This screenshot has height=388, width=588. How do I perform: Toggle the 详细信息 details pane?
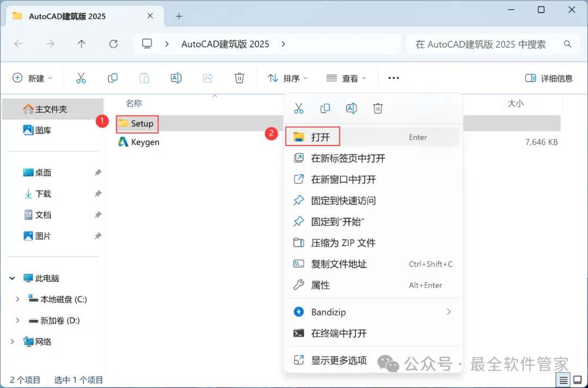click(549, 78)
